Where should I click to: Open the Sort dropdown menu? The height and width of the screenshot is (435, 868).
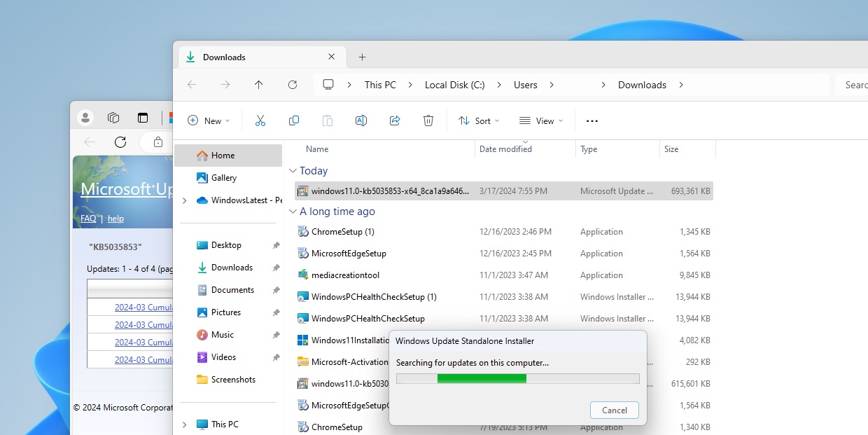click(479, 120)
